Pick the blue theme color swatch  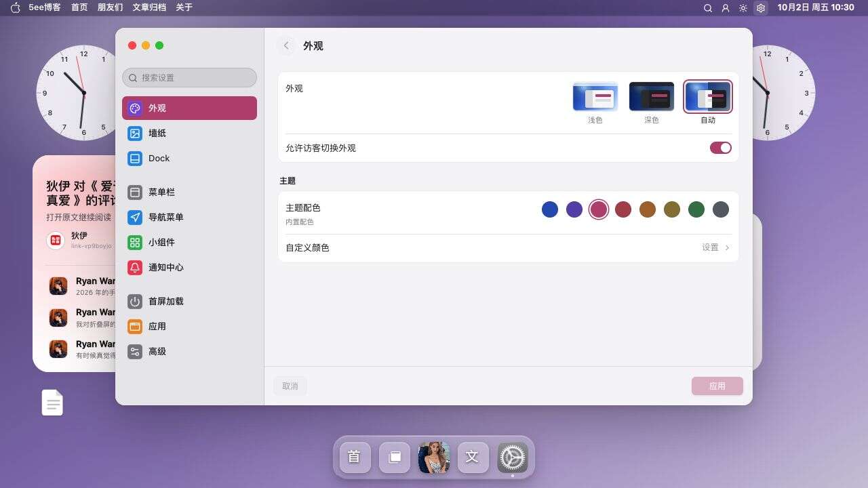click(550, 209)
